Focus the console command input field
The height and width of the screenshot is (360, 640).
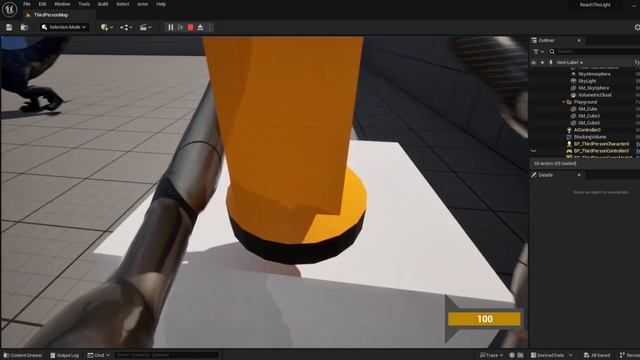coord(167,355)
